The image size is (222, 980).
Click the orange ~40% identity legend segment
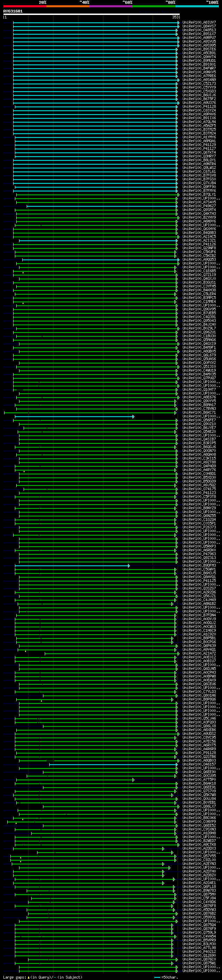click(68, 7)
